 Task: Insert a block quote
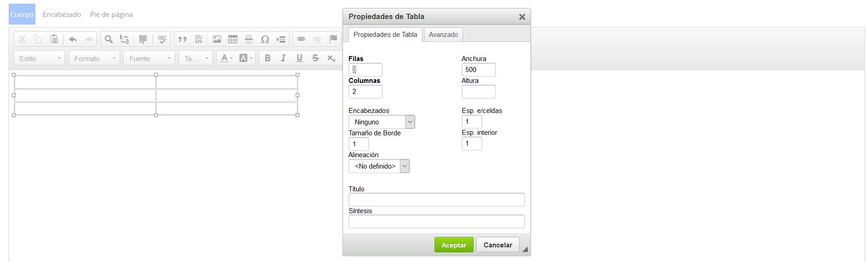coord(182,39)
